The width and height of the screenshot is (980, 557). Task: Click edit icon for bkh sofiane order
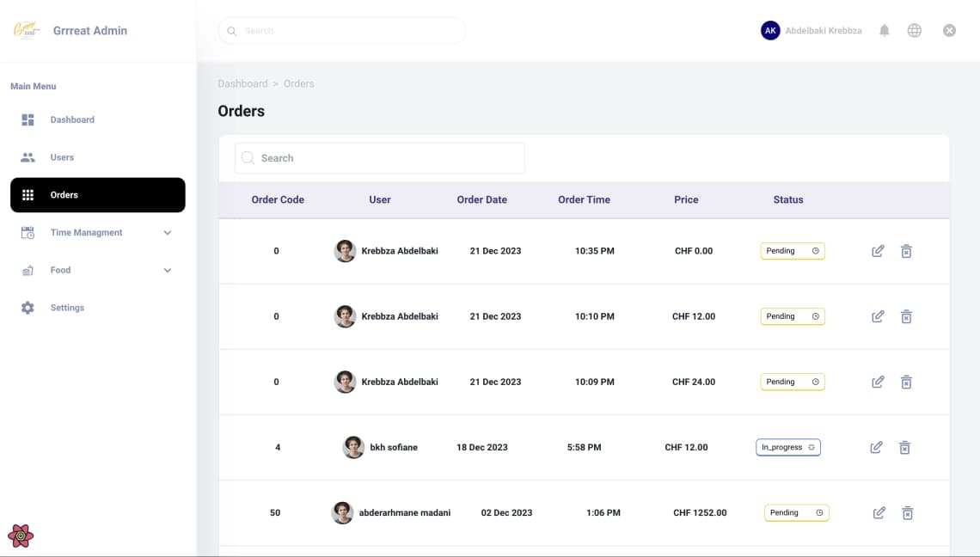tap(876, 447)
